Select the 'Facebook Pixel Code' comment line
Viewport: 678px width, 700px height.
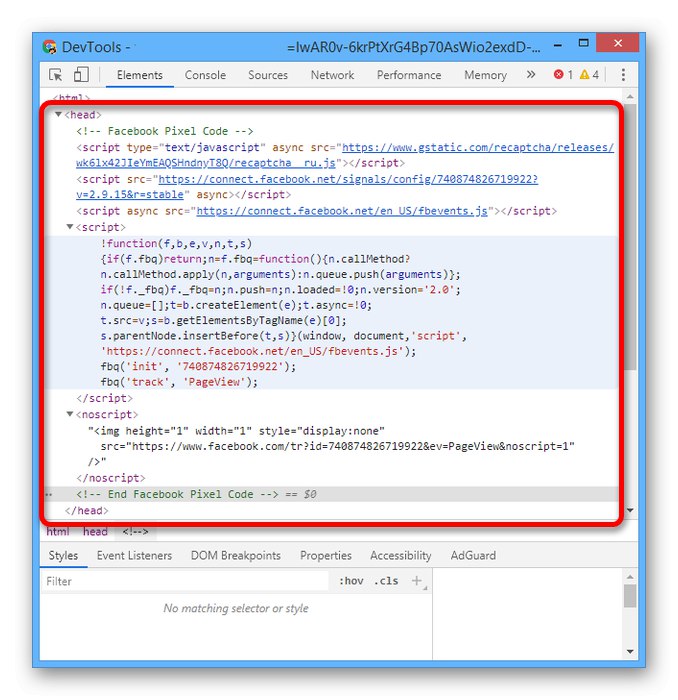[165, 131]
